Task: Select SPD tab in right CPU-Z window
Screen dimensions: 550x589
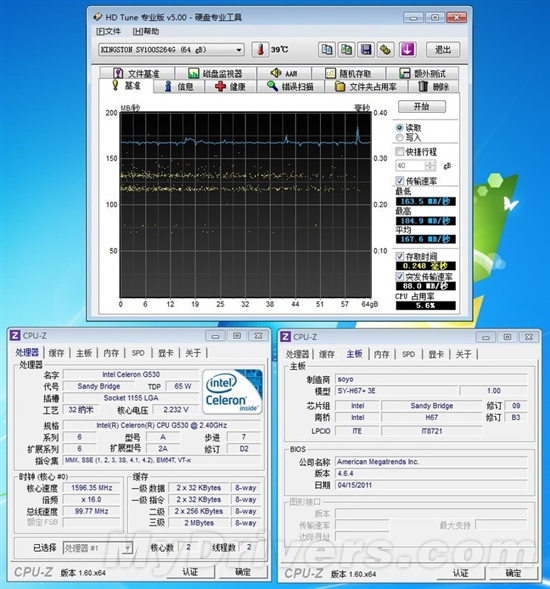Action: coord(408,354)
